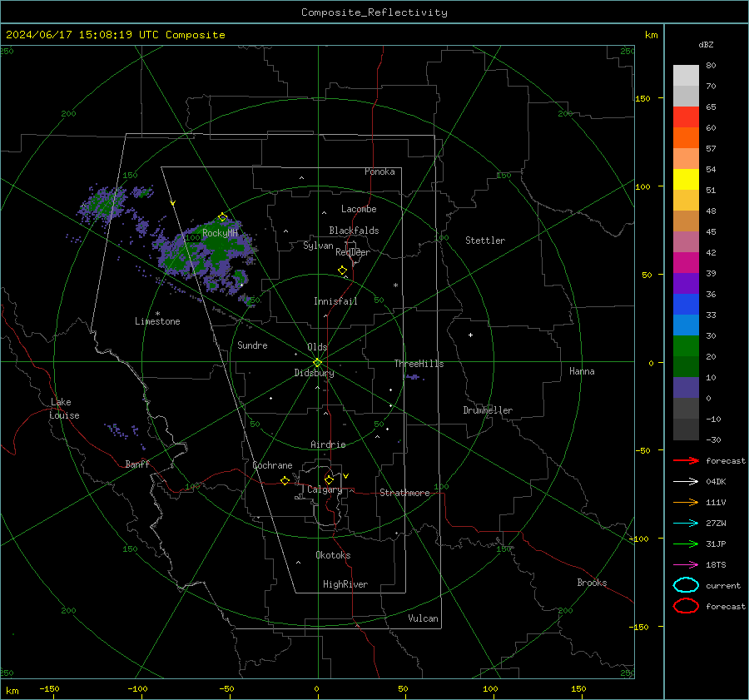The image size is (749, 700).
Task: Select the red forecast ellipse icon
Action: [x=686, y=606]
